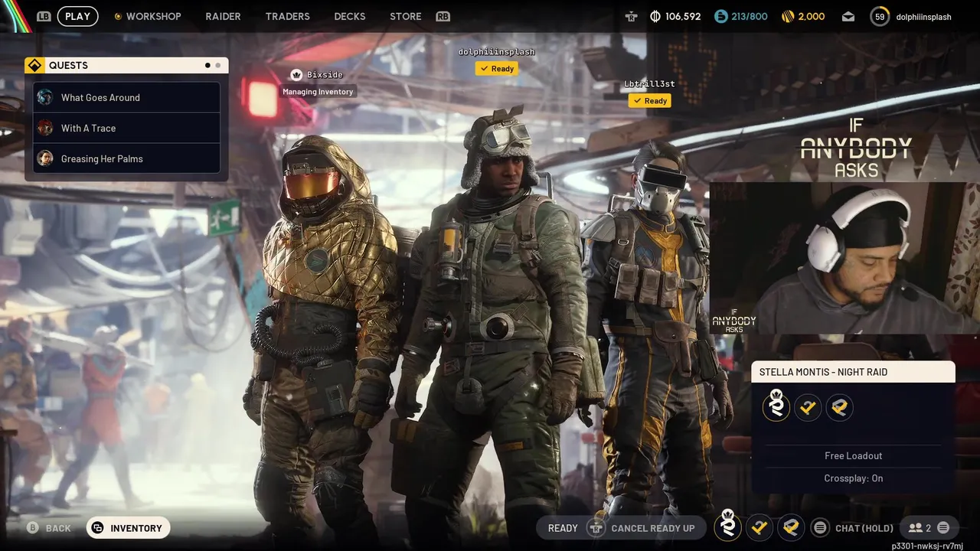Click the currency icon beside 106.592
This screenshot has height=551, width=980.
655,16
